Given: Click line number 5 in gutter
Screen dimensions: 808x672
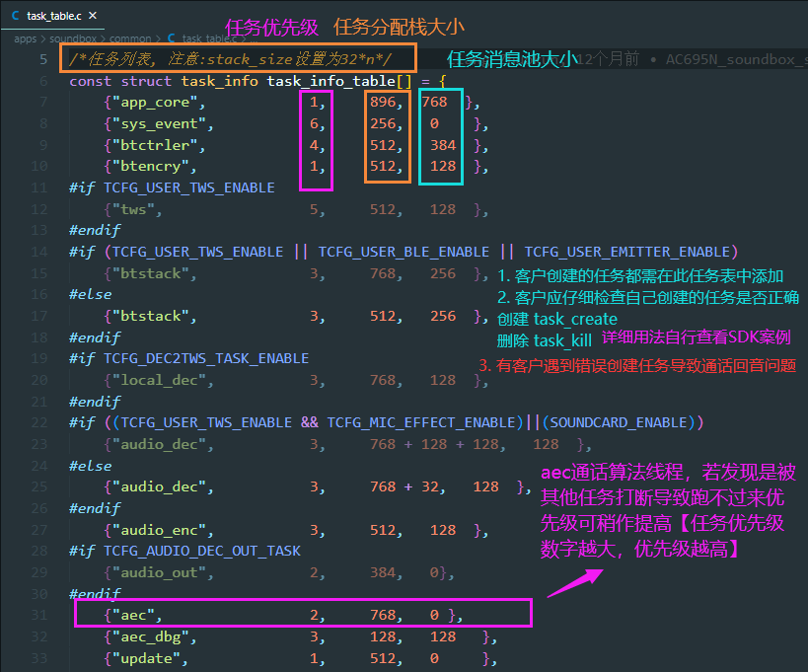Looking at the screenshot, I should pos(43,60).
